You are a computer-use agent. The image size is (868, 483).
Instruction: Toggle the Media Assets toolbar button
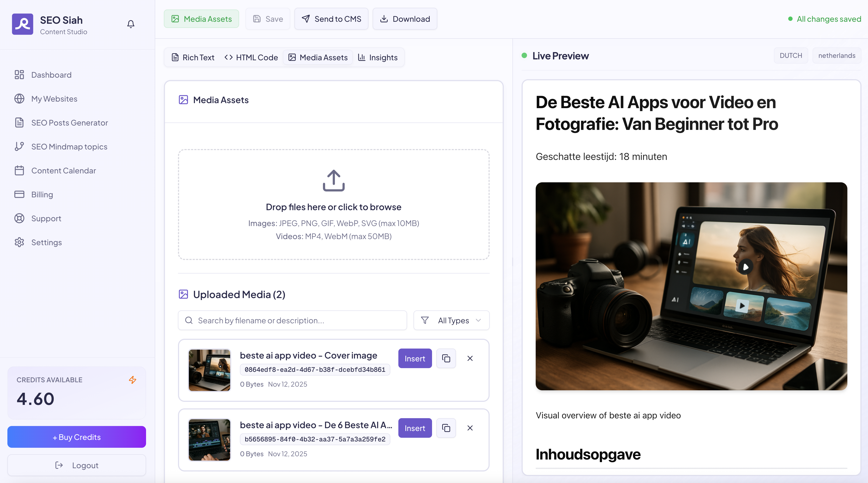click(x=201, y=19)
